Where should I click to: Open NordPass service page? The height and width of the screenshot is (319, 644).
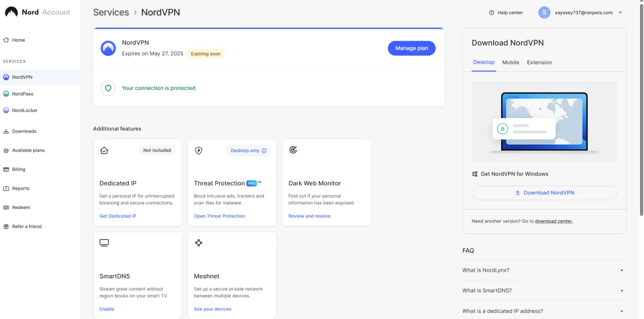[40, 94]
